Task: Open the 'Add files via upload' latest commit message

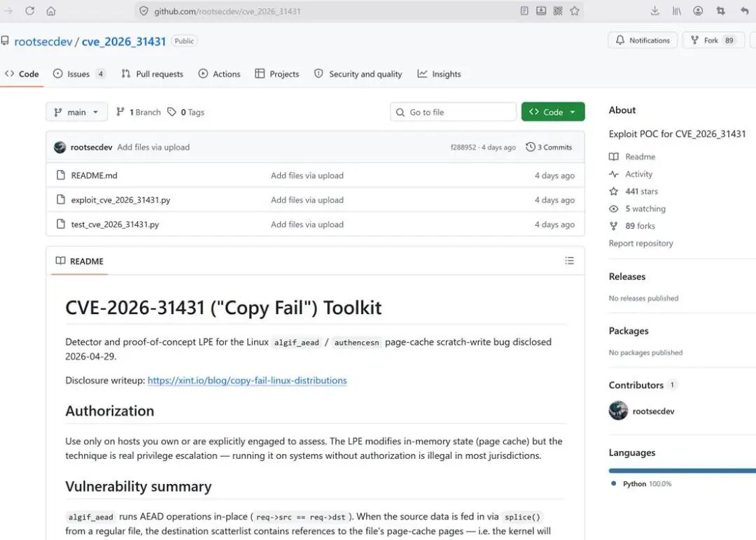Action: pyautogui.click(x=153, y=147)
